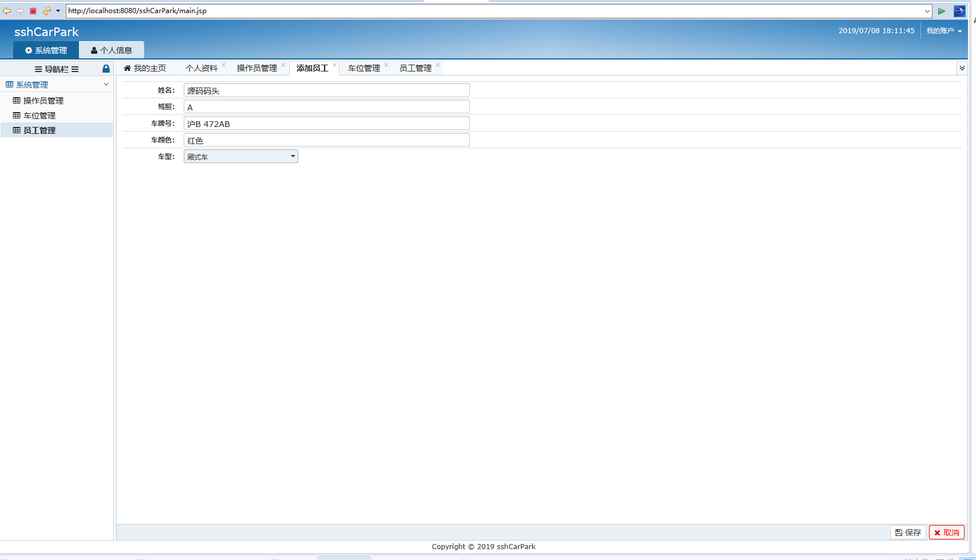This screenshot has width=976, height=560.
Task: Close the 个人资料 tab
Action: click(224, 65)
